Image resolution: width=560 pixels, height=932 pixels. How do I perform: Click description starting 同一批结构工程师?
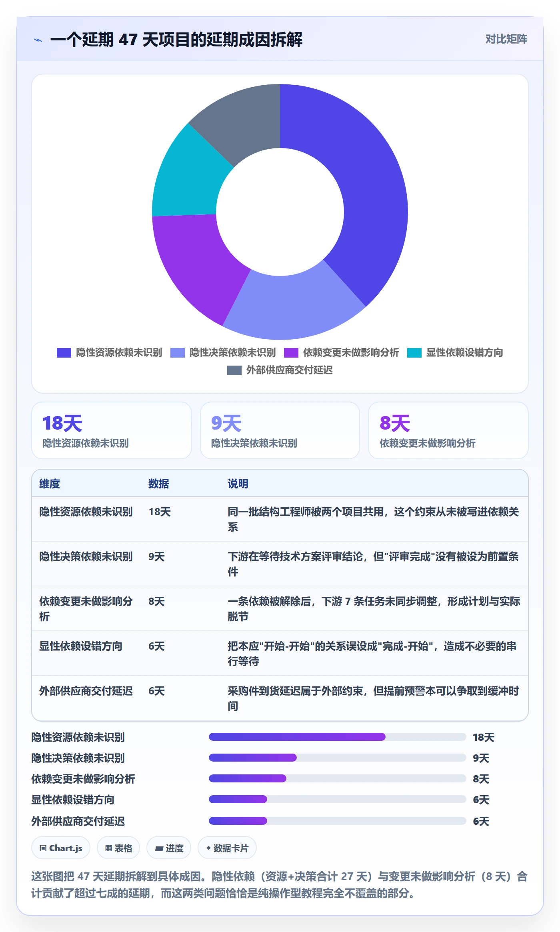point(374,519)
